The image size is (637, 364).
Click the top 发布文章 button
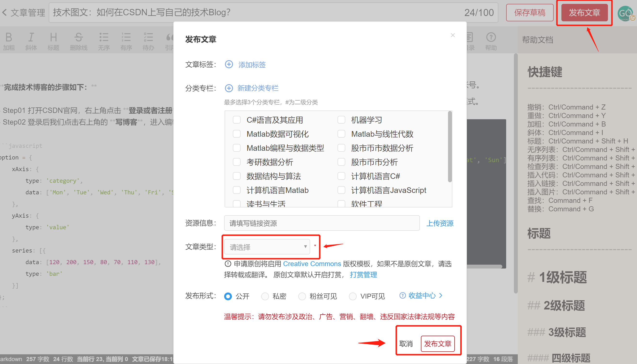pos(584,13)
